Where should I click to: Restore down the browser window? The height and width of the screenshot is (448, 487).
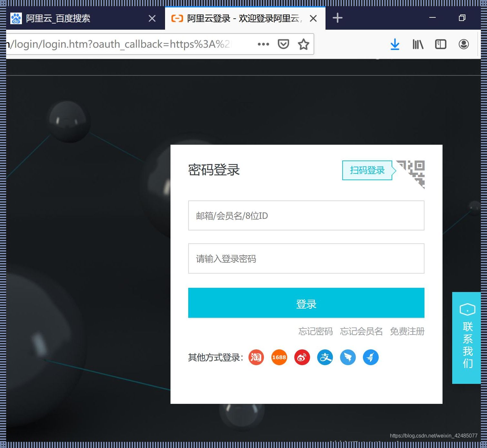462,18
